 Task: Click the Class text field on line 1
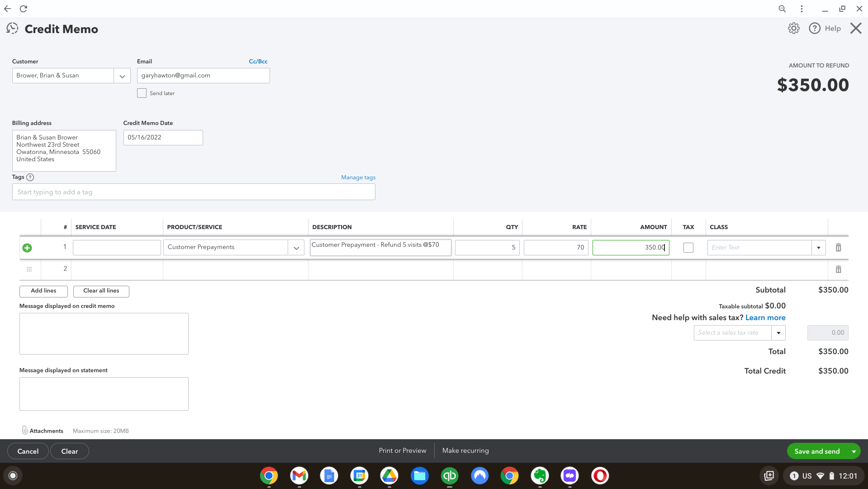tap(759, 248)
